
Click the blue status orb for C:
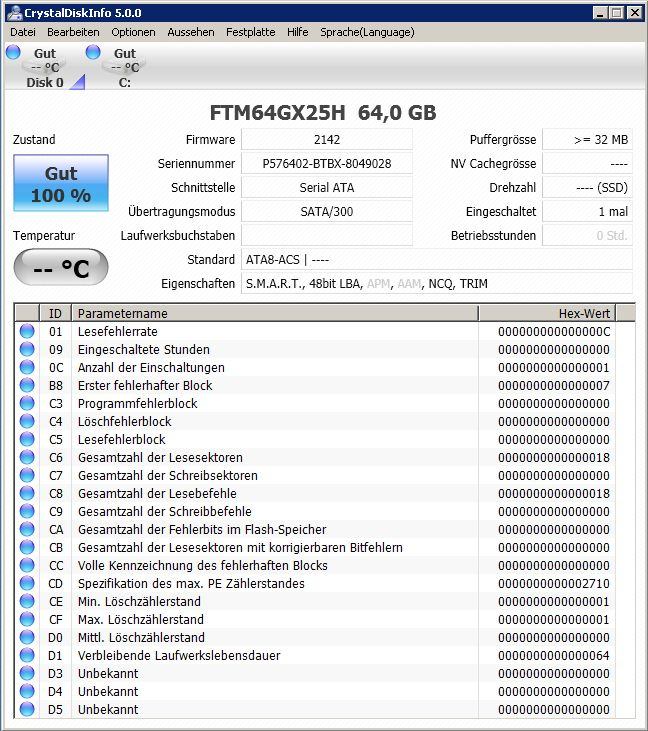pos(93,52)
